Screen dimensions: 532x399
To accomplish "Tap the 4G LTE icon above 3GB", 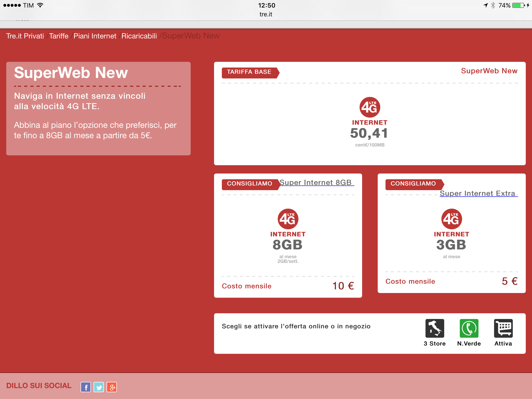I will point(451,219).
